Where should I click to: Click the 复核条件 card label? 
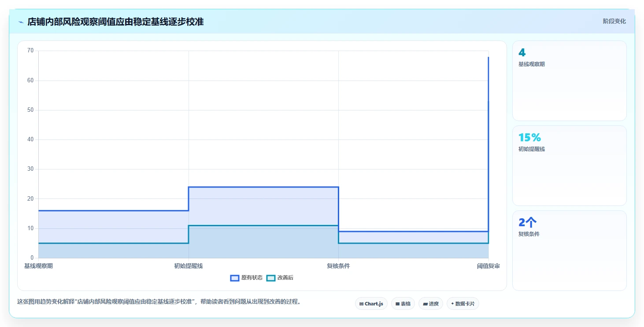(x=529, y=234)
